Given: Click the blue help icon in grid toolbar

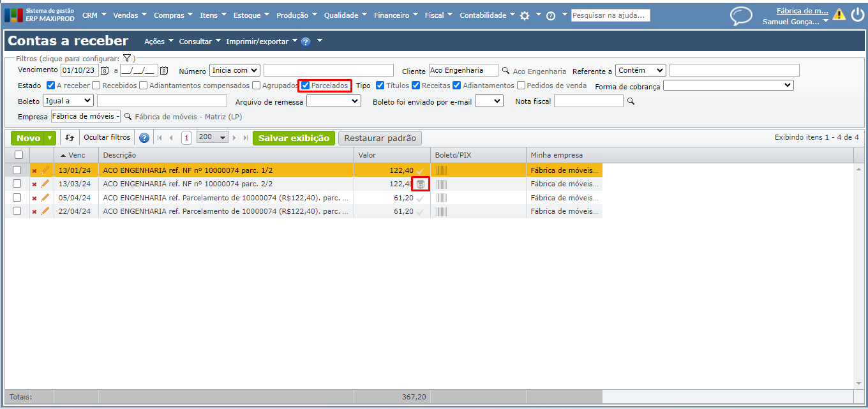Looking at the screenshot, I should [x=144, y=138].
